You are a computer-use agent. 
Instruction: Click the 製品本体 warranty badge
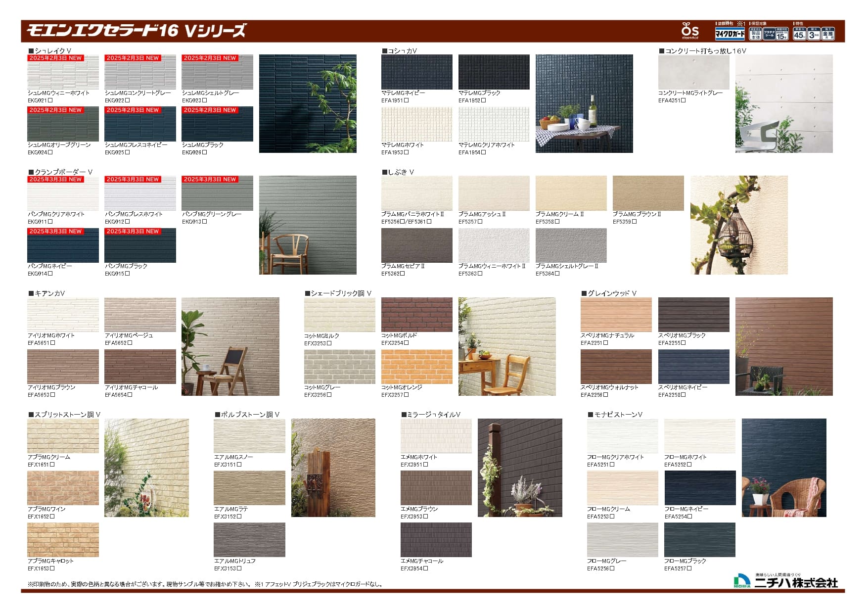coord(756,33)
